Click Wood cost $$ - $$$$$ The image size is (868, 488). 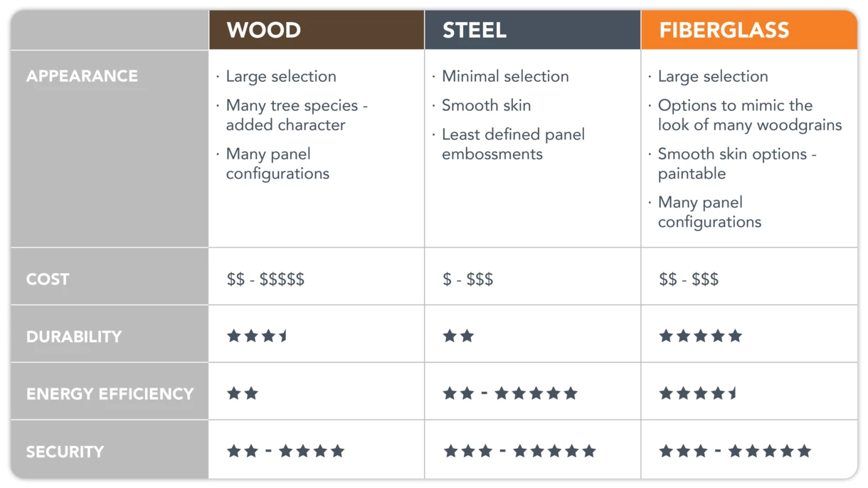point(265,280)
